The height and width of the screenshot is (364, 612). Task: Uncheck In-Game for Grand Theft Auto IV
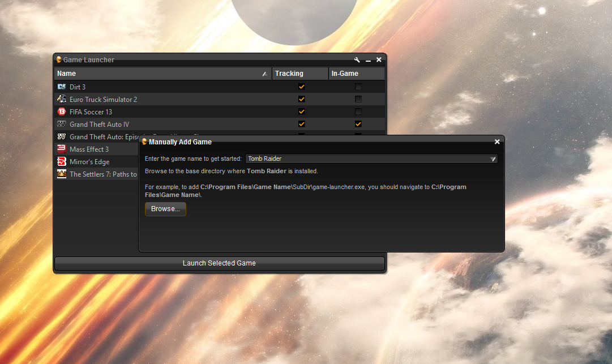(x=358, y=124)
